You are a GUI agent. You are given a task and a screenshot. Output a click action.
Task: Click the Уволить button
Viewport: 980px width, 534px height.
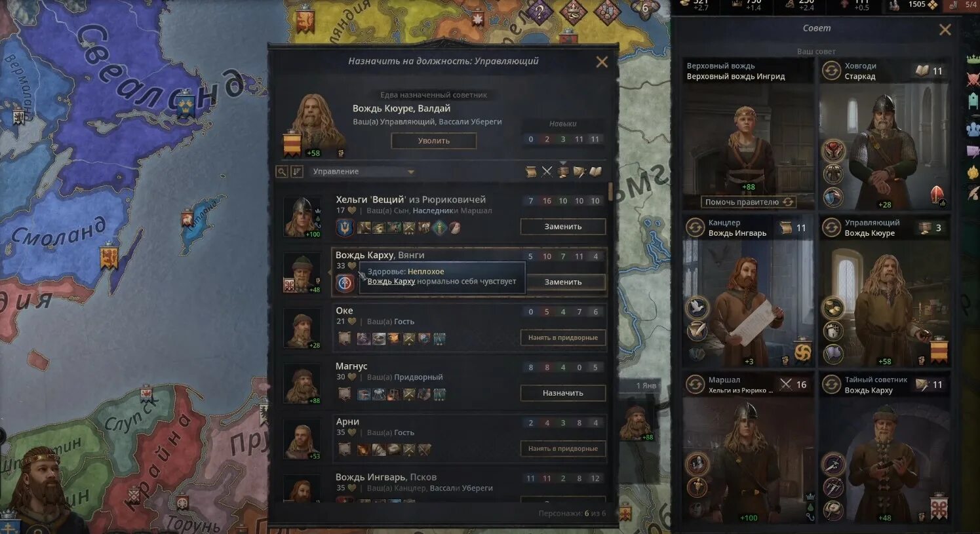tap(434, 141)
